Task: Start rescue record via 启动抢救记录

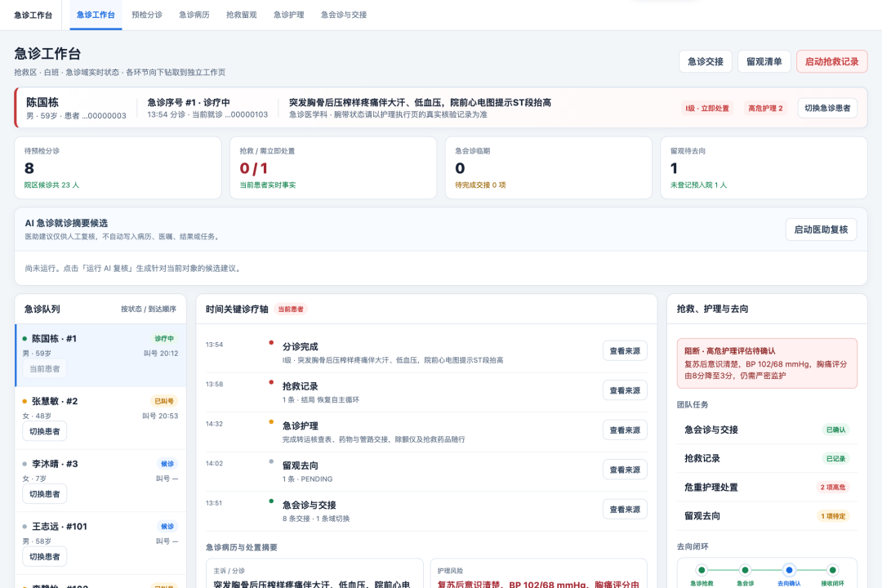Action: point(831,61)
